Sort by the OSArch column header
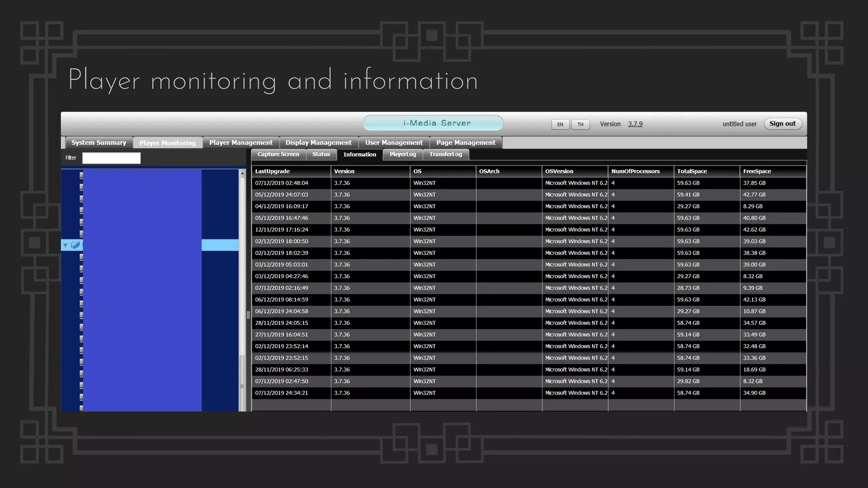Screen dimensions: 868x488 coord(509,171)
